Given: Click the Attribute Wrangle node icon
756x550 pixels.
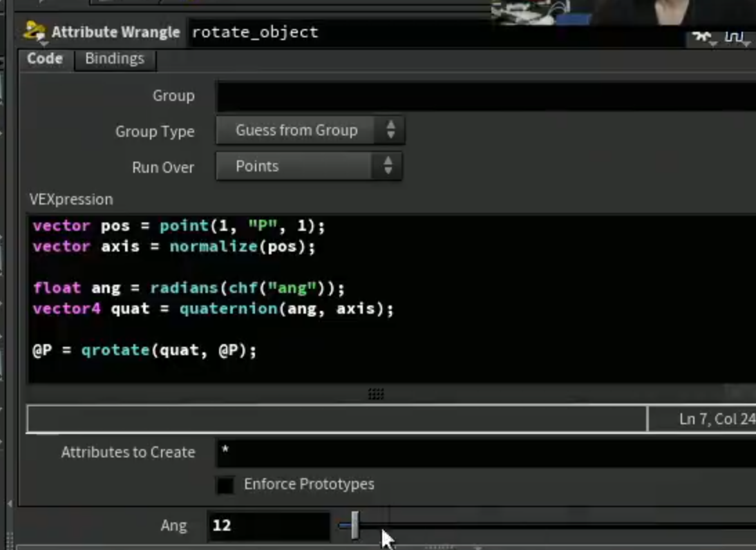Looking at the screenshot, I should (34, 32).
